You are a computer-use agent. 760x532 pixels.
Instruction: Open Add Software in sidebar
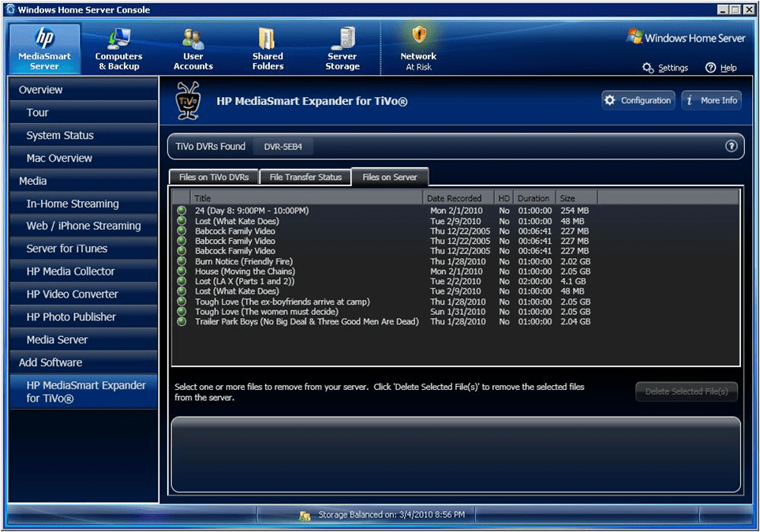(84, 363)
